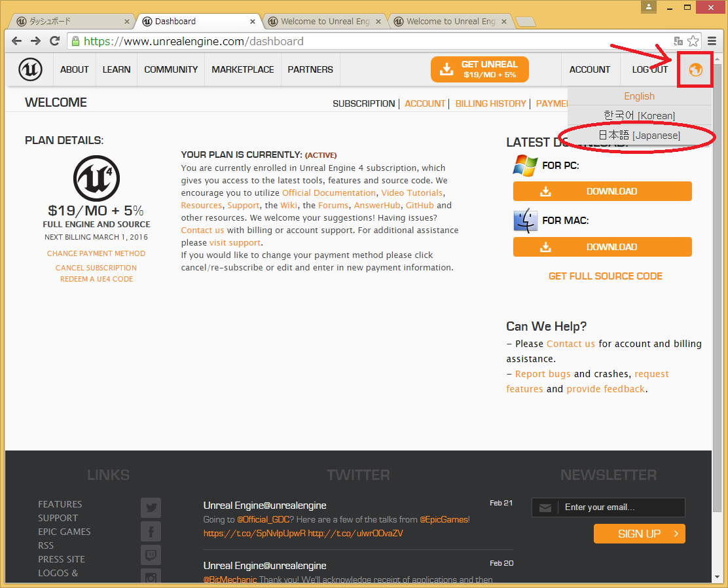
Task: Click the green padlock security icon
Action: coord(76,41)
